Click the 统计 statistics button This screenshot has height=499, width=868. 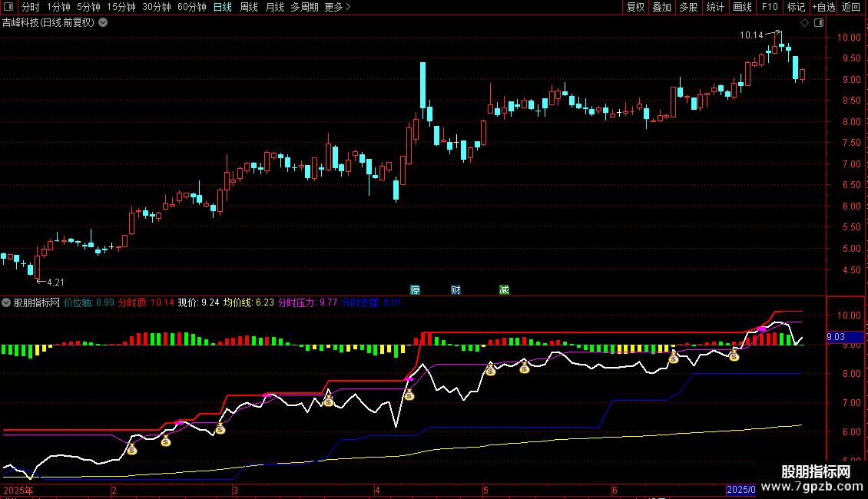click(x=715, y=7)
